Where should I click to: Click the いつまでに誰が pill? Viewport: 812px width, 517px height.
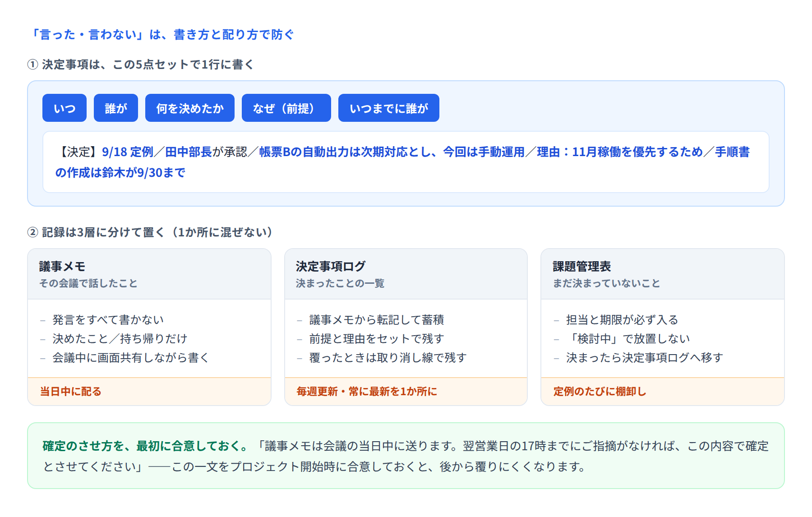pos(389,108)
